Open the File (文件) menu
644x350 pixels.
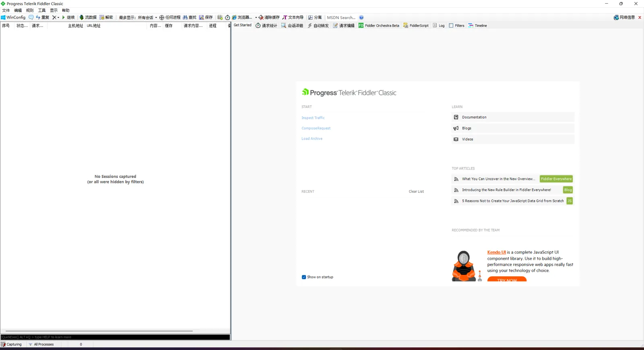point(6,10)
